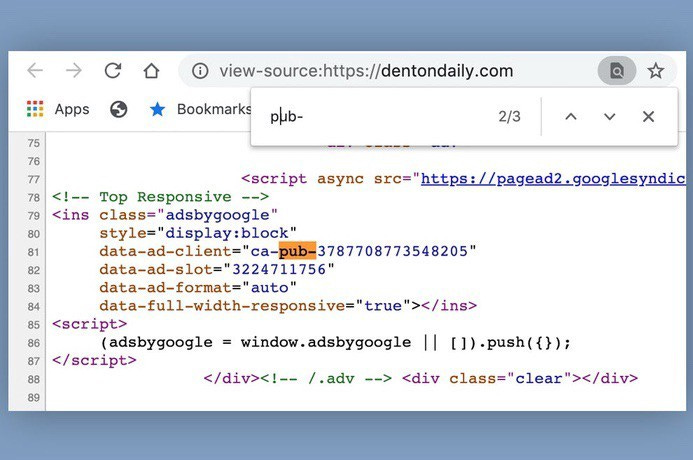Open the site information icon in the address bar
Image resolution: width=693 pixels, height=460 pixels.
tap(200, 71)
